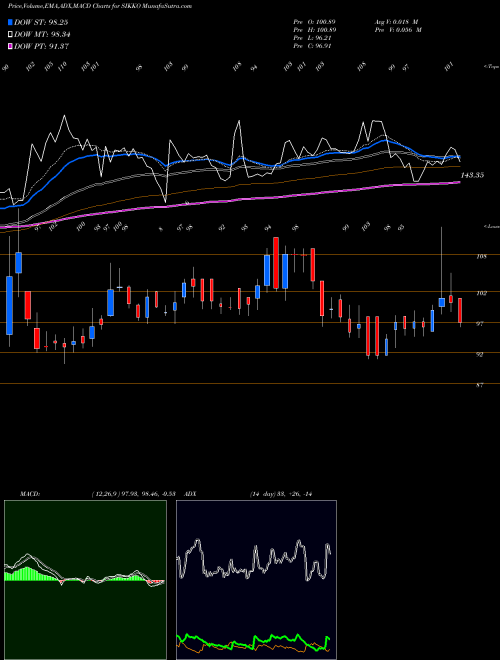Click the 97 price axis label

click(x=480, y=324)
